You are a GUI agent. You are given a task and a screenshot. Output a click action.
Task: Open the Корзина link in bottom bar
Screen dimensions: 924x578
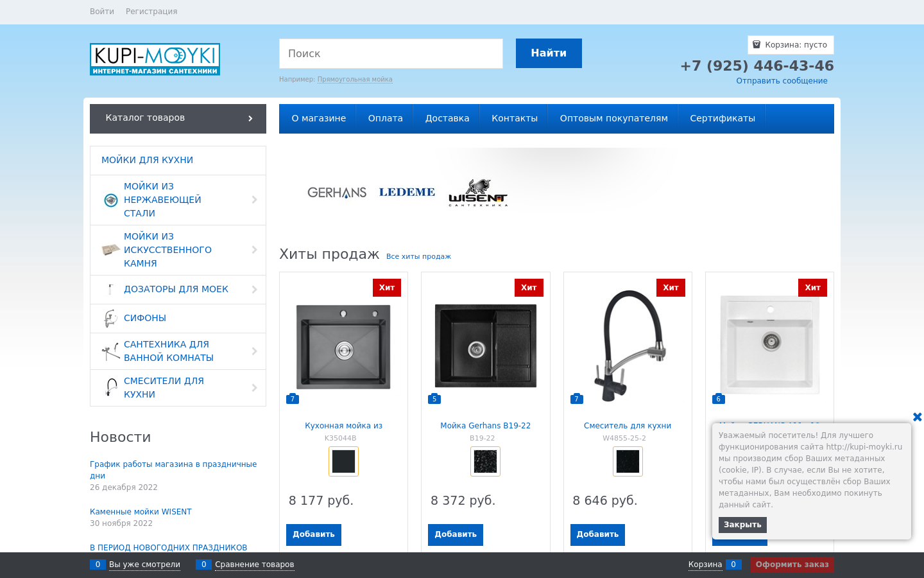705,565
